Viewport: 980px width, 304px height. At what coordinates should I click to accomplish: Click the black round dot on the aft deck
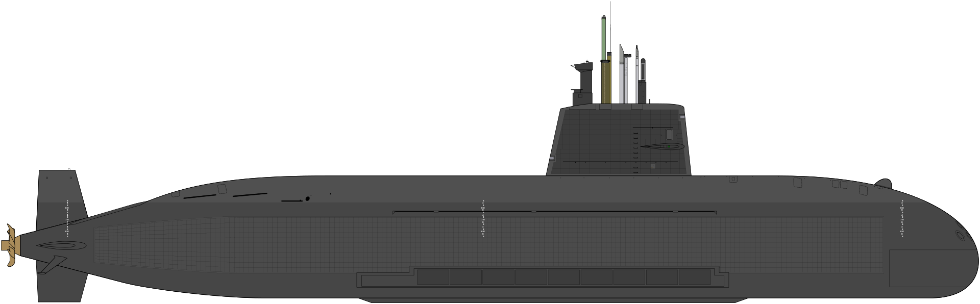[x=307, y=199]
